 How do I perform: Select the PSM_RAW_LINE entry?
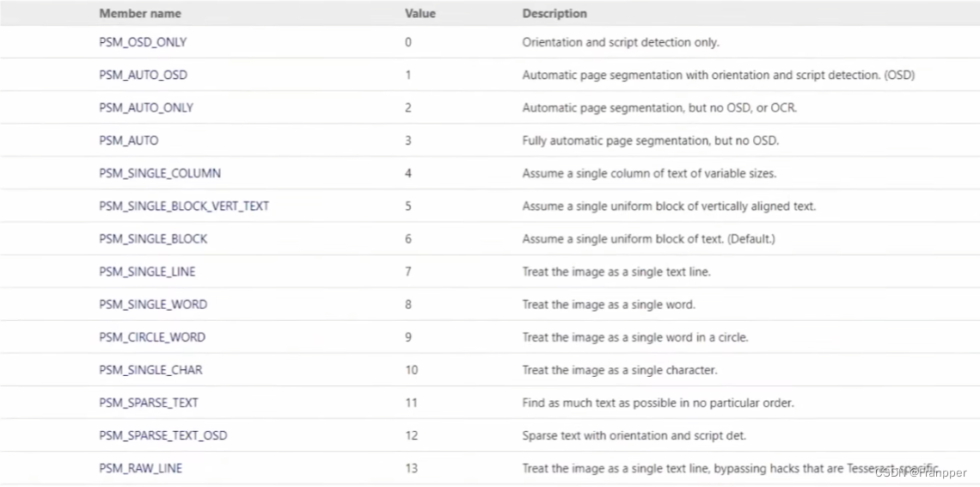tap(140, 468)
